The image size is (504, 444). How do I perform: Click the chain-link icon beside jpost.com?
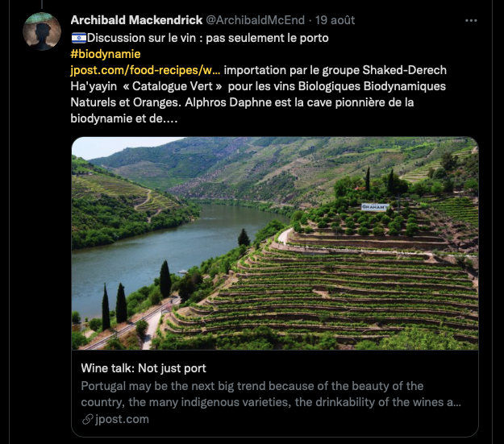(x=87, y=419)
